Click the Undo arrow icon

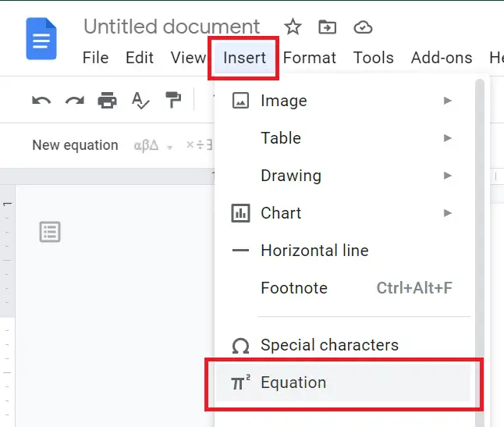pyautogui.click(x=41, y=101)
